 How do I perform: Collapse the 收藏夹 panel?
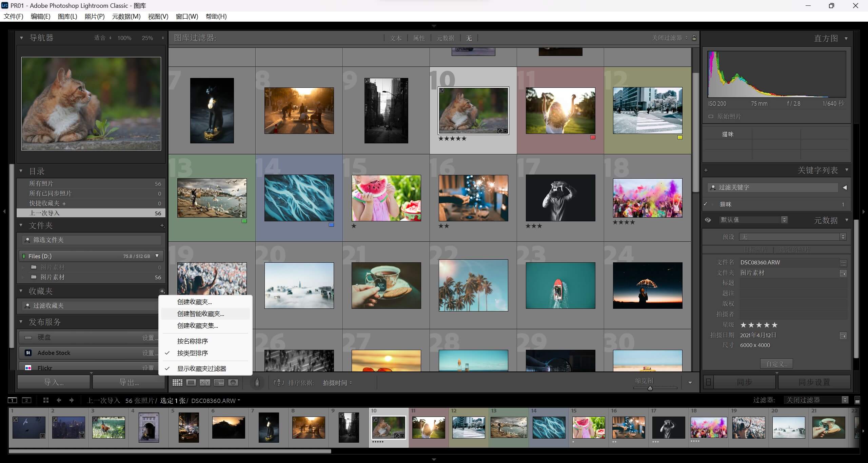click(x=21, y=291)
